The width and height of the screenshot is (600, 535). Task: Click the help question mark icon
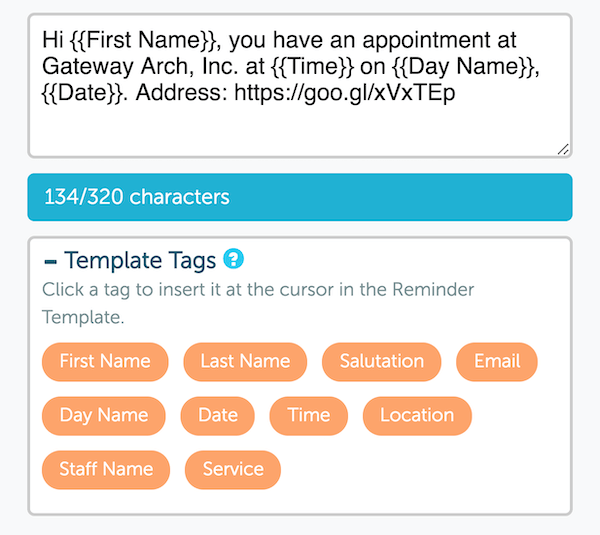coord(234,260)
